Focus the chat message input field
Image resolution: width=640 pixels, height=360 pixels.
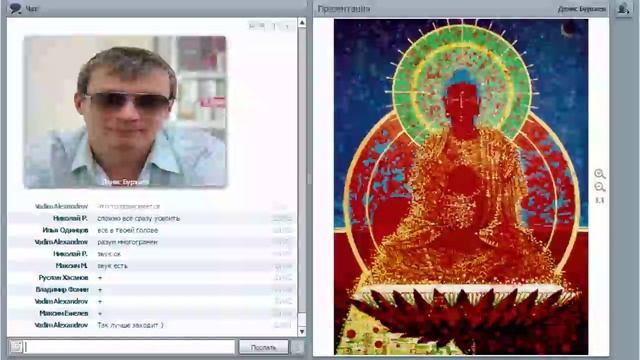[x=129, y=347]
